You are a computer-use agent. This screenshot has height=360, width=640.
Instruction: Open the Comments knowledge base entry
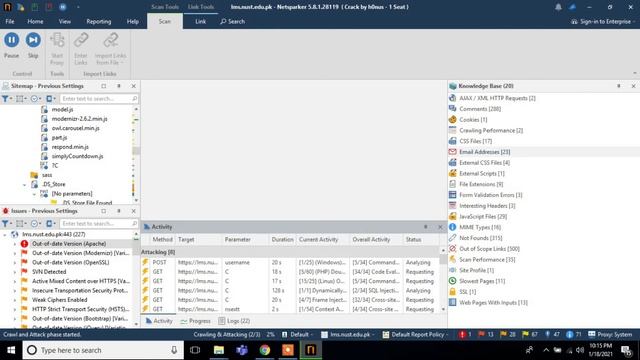[x=480, y=109]
